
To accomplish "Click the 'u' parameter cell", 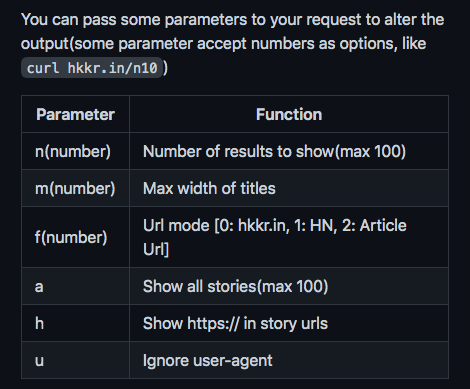I will pos(75,360).
